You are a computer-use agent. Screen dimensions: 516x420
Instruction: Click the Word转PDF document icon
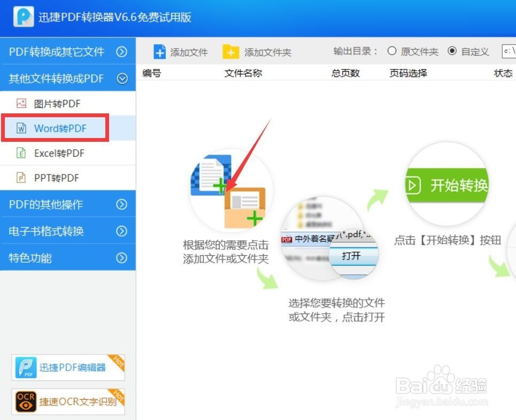click(21, 128)
